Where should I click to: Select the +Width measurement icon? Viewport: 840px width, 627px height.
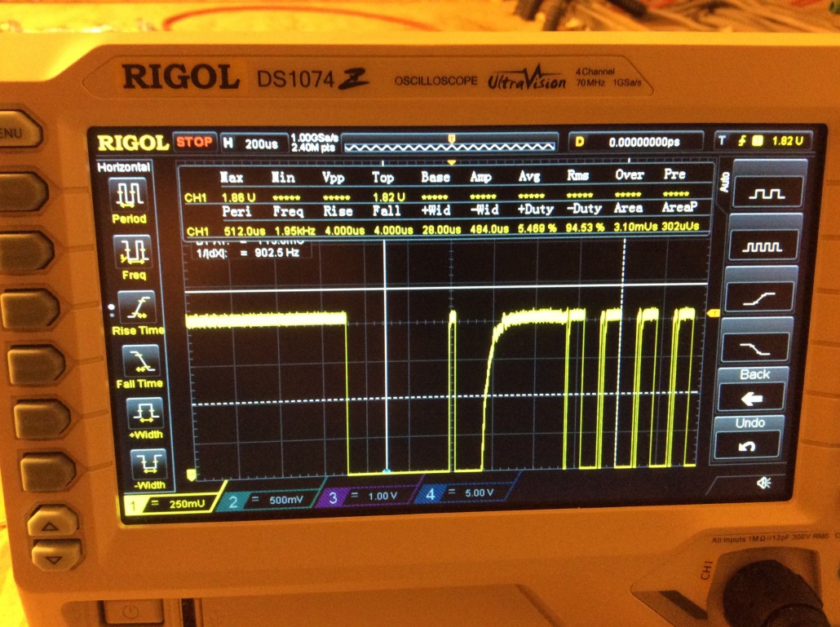144,413
